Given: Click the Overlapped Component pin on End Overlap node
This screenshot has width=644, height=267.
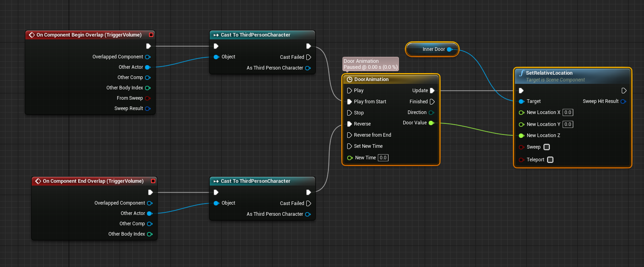Looking at the screenshot, I should point(150,203).
